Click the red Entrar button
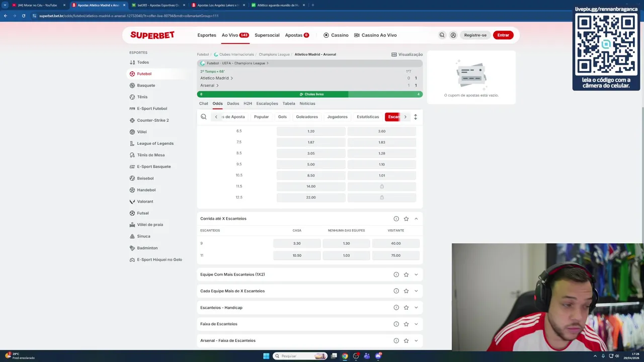The image size is (644, 362). pos(503,35)
